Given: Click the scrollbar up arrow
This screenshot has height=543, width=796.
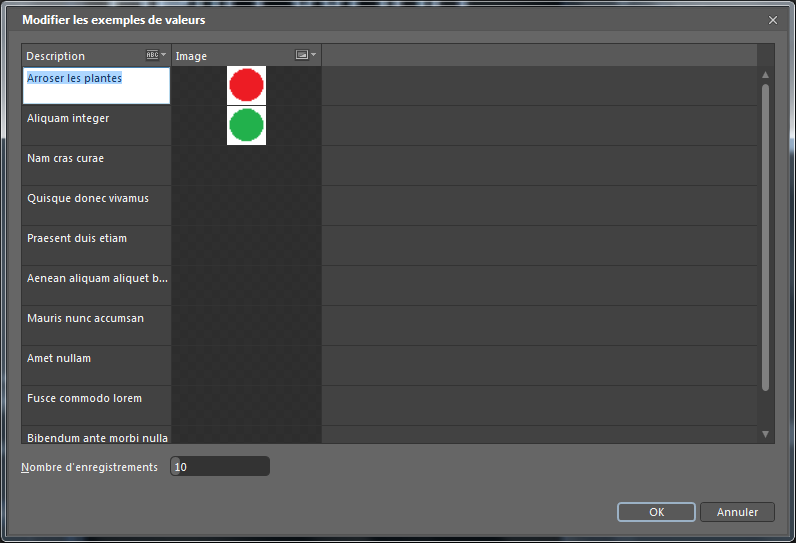Looking at the screenshot, I should [766, 75].
